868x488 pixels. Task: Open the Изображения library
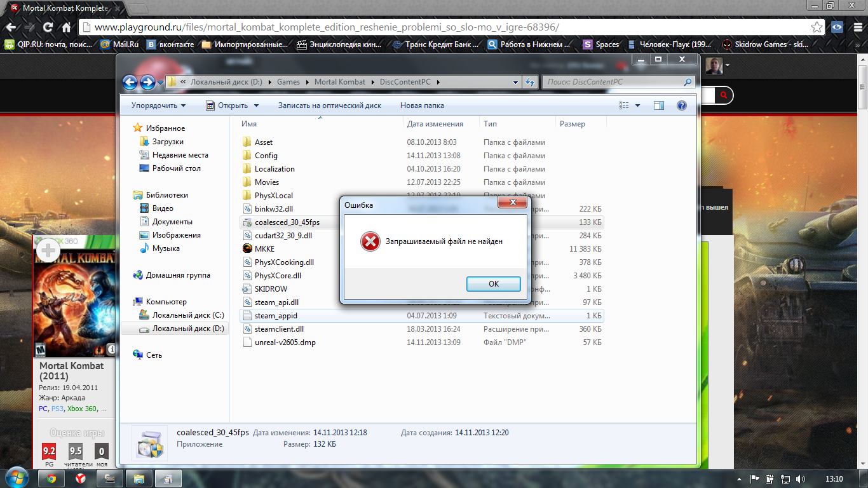176,235
